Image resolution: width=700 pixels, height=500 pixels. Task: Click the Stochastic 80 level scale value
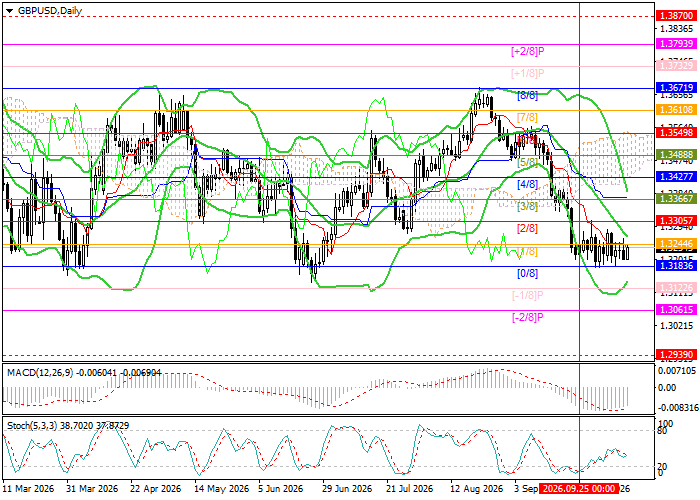click(x=663, y=431)
